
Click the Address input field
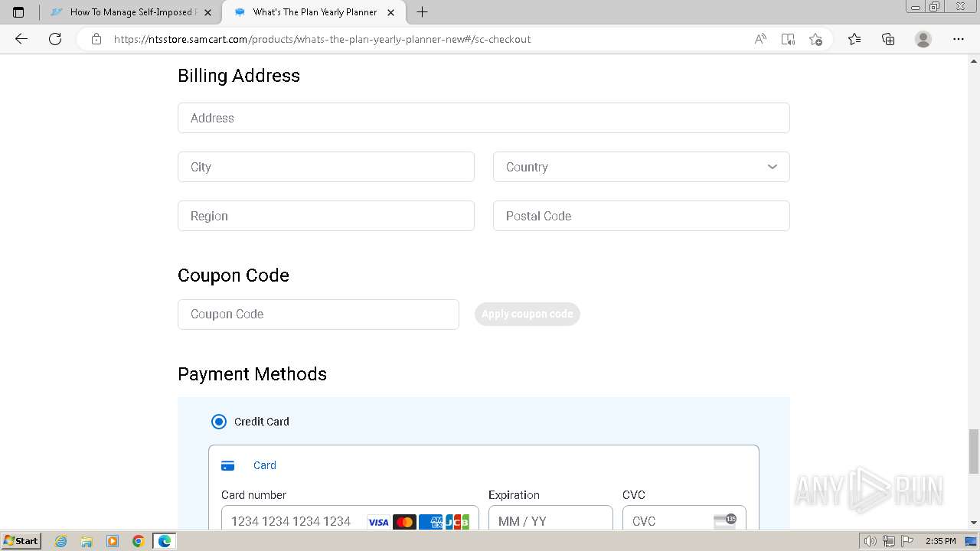point(483,118)
